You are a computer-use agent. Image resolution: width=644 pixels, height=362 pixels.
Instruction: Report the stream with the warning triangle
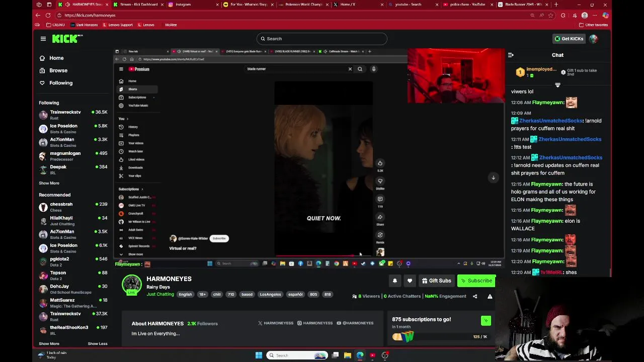[x=490, y=297]
